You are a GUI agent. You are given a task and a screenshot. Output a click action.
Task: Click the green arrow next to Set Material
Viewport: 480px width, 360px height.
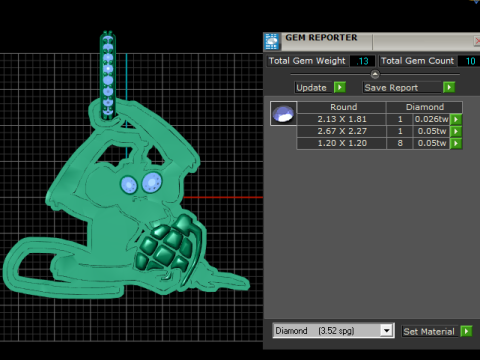466,331
